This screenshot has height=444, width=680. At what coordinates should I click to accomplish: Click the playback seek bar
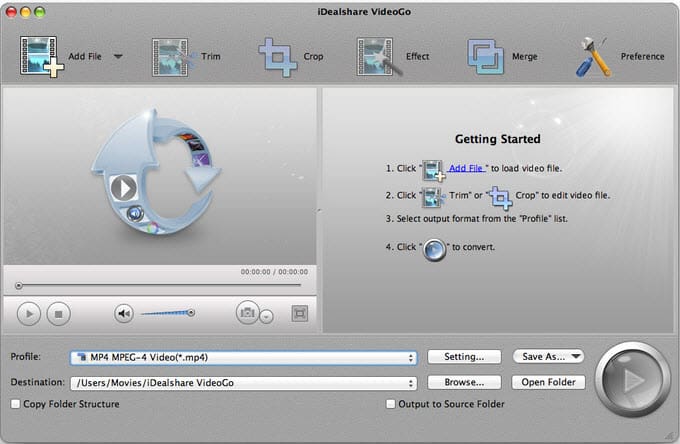(158, 285)
